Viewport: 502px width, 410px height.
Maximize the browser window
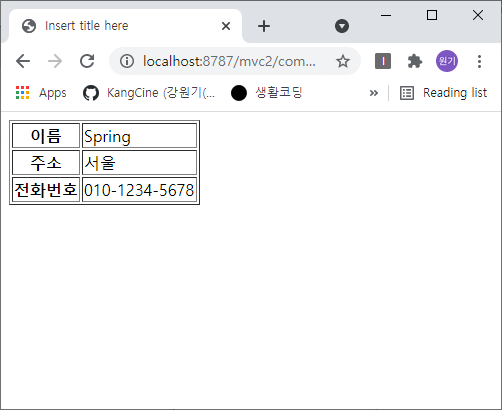(x=432, y=15)
